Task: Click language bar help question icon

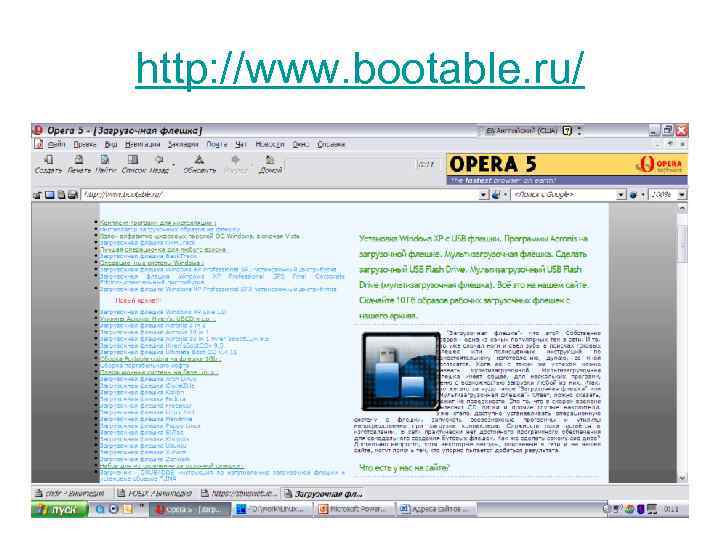Action: pyautogui.click(x=567, y=131)
